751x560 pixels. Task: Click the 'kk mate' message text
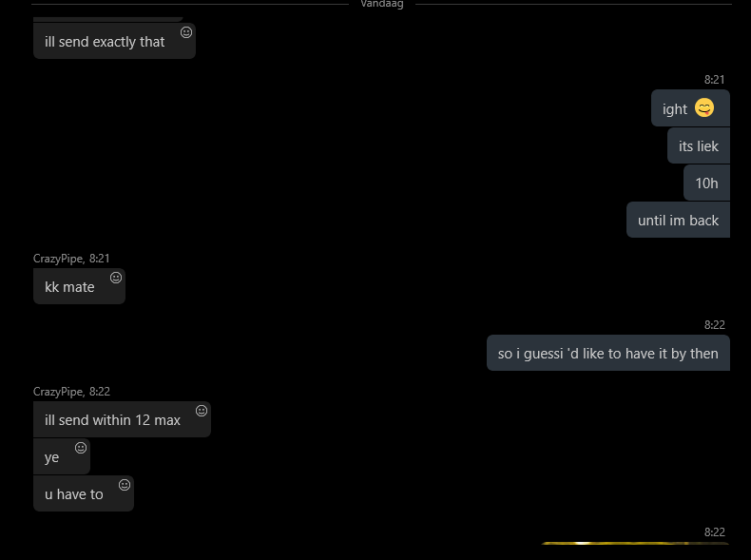[69, 287]
